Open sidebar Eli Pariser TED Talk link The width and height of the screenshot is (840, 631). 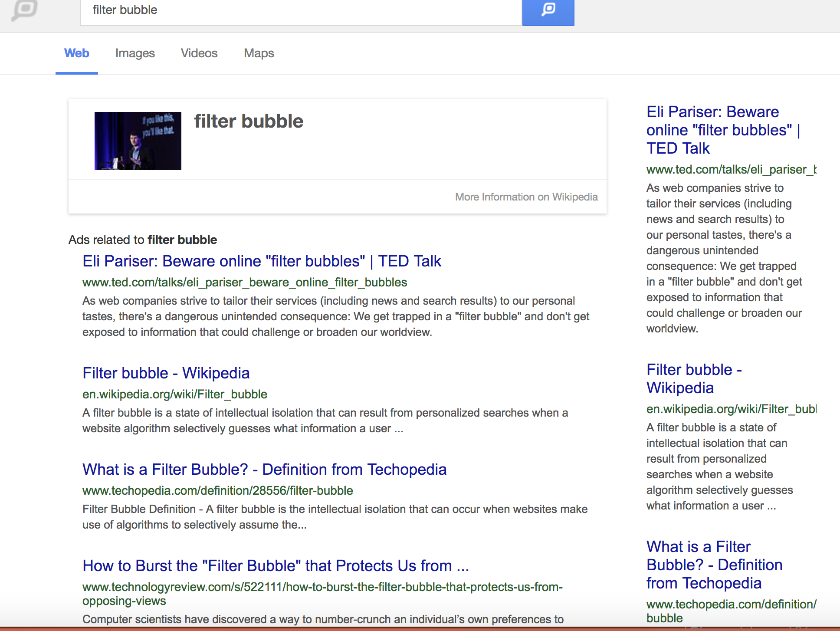[x=723, y=130]
